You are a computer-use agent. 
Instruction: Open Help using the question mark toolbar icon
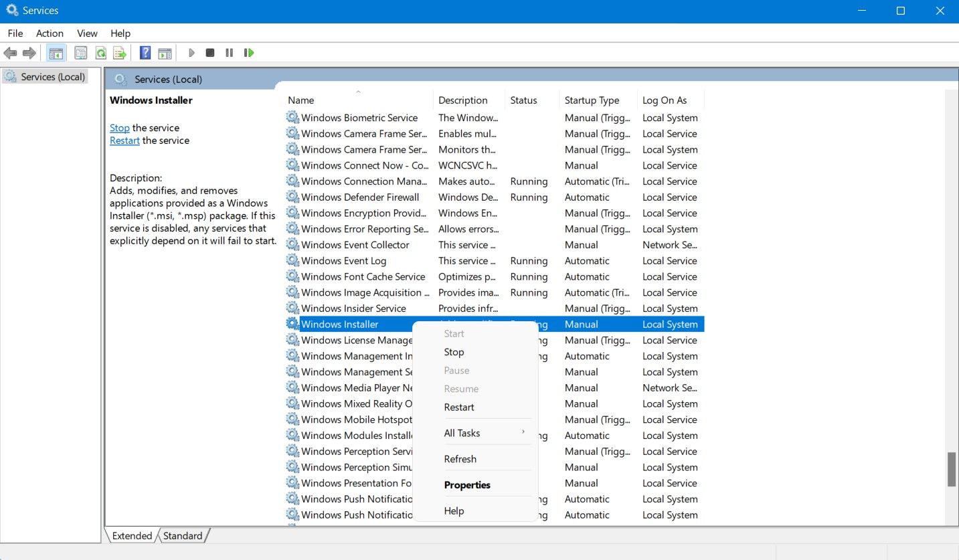(145, 52)
